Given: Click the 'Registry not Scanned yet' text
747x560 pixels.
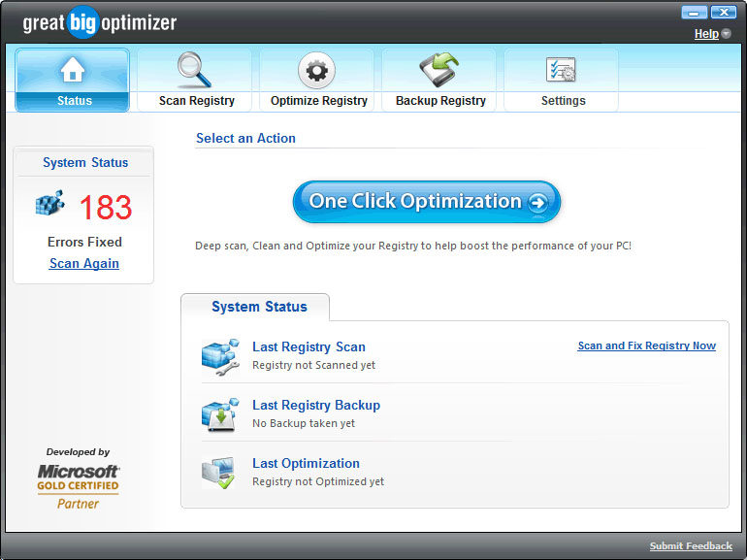Looking at the screenshot, I should [x=313, y=366].
